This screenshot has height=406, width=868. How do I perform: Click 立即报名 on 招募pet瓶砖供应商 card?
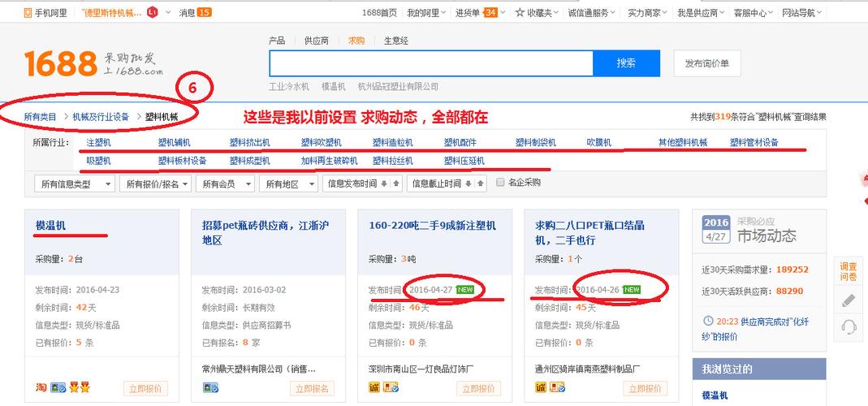pos(313,388)
